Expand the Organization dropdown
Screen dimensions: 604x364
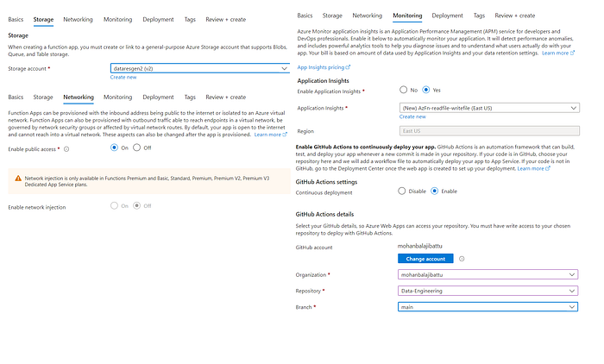[x=488, y=274]
